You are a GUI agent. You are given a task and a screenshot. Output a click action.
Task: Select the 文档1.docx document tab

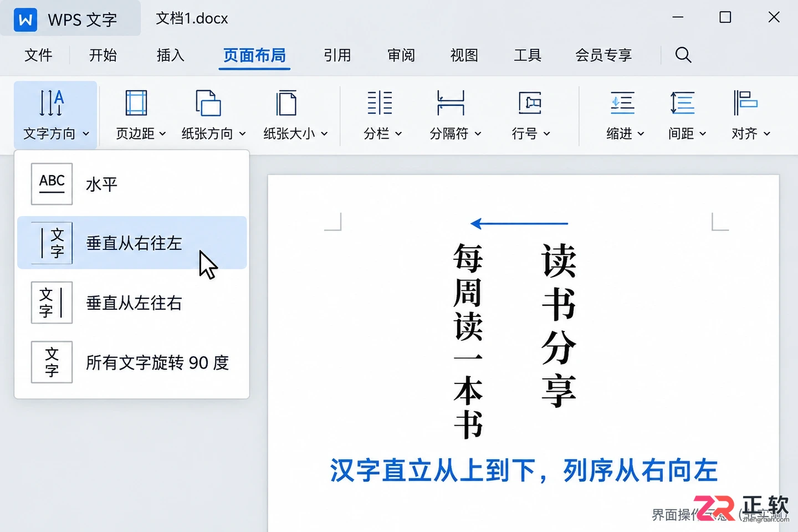point(192,18)
